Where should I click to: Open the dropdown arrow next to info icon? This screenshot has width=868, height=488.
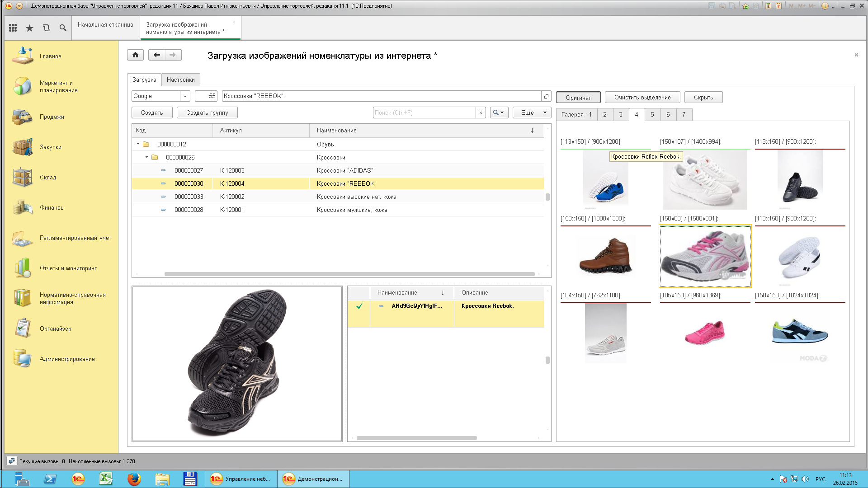[x=833, y=6]
